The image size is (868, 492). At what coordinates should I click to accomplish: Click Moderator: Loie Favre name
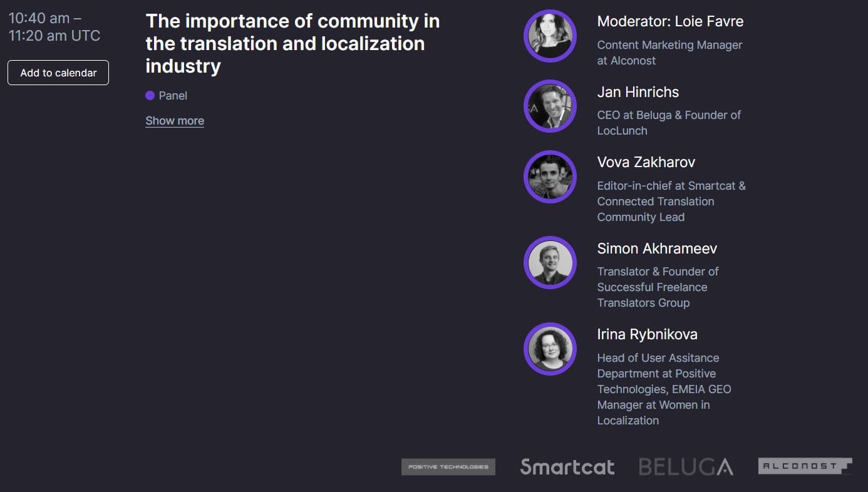pos(670,21)
